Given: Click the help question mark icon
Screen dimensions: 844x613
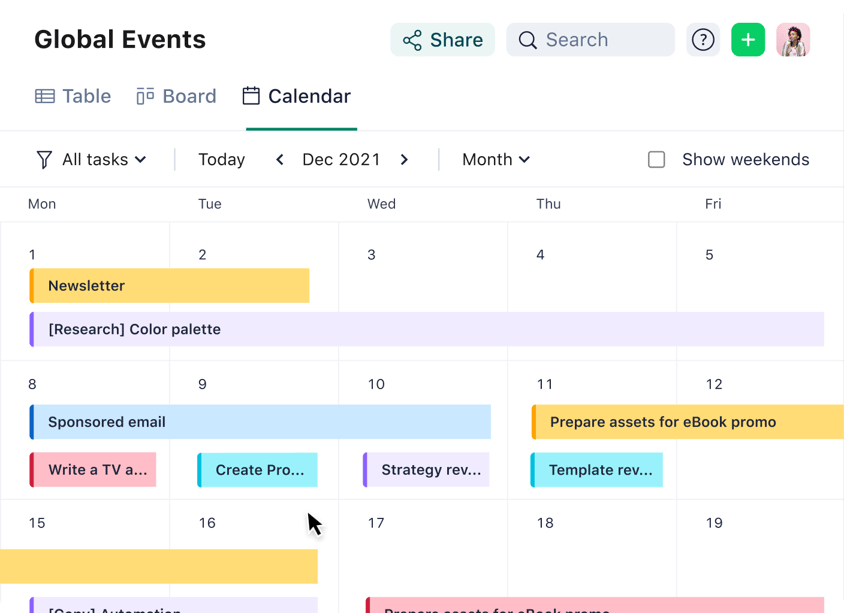Looking at the screenshot, I should coord(703,40).
